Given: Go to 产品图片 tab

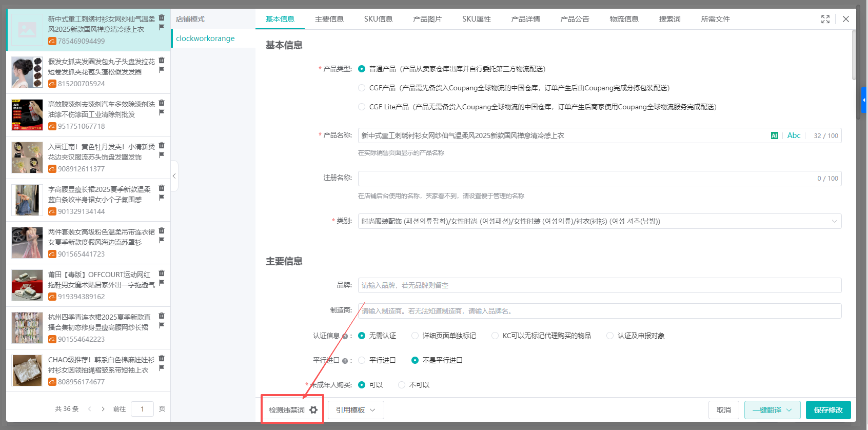Looking at the screenshot, I should coord(427,19).
